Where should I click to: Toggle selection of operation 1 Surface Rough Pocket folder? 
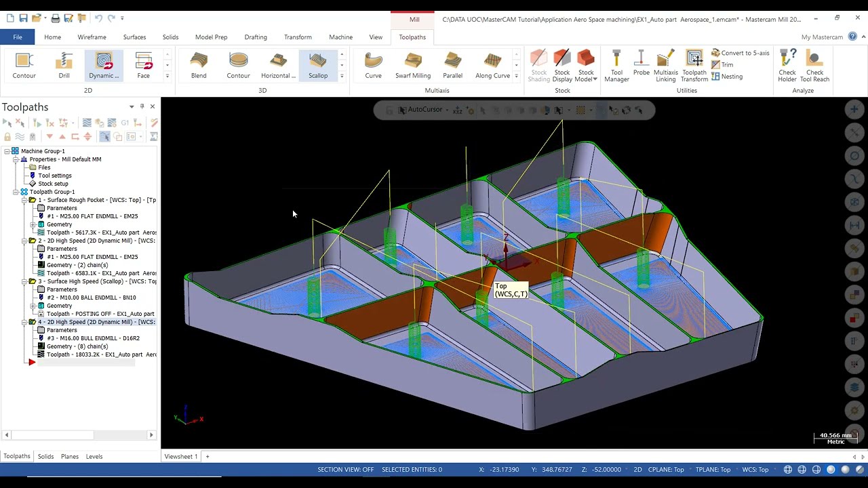tap(32, 200)
